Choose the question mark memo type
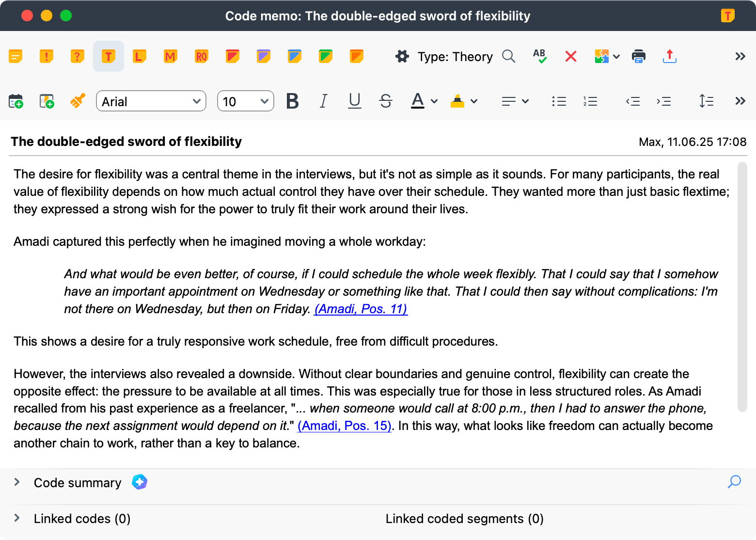This screenshot has width=756, height=540. point(78,57)
